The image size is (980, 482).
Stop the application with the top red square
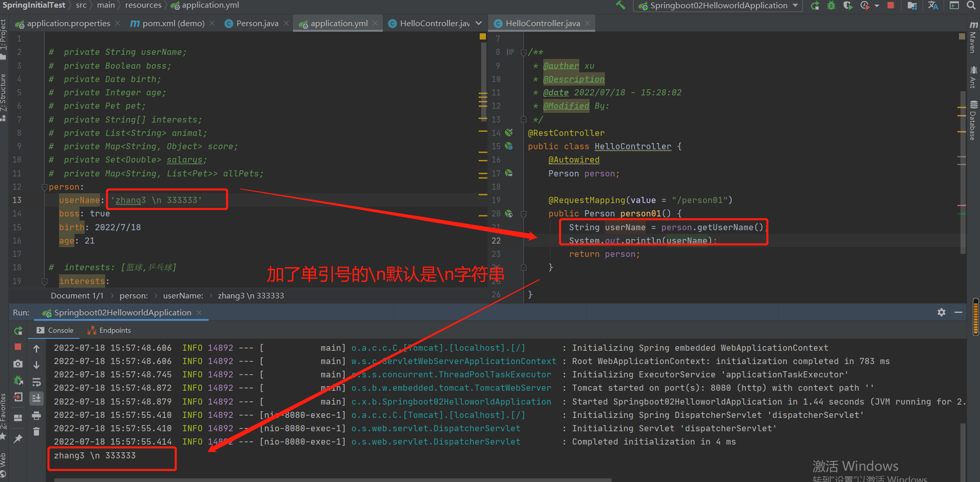(891, 5)
